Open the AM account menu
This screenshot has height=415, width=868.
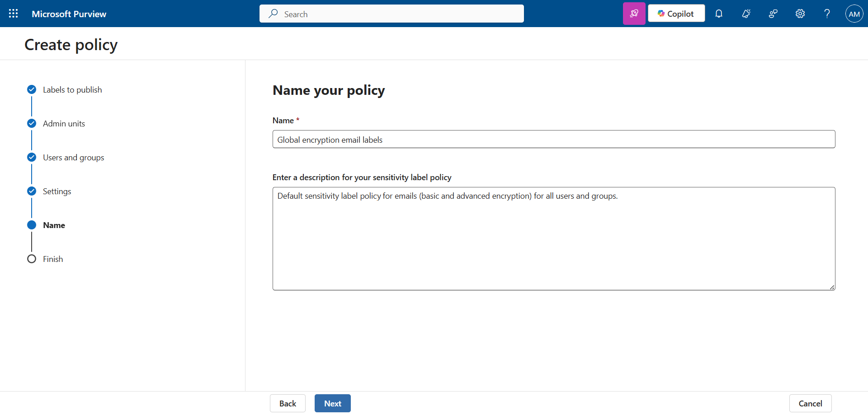click(x=854, y=14)
